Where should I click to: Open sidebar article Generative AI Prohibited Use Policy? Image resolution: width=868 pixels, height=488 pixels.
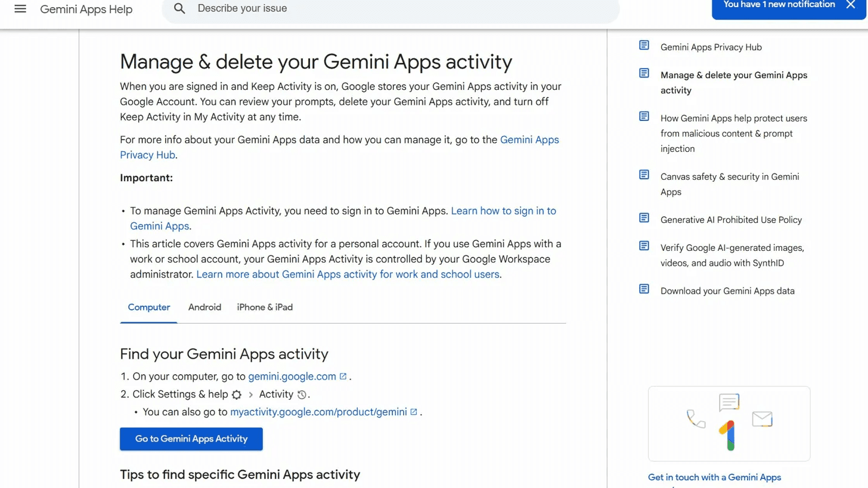tap(731, 220)
